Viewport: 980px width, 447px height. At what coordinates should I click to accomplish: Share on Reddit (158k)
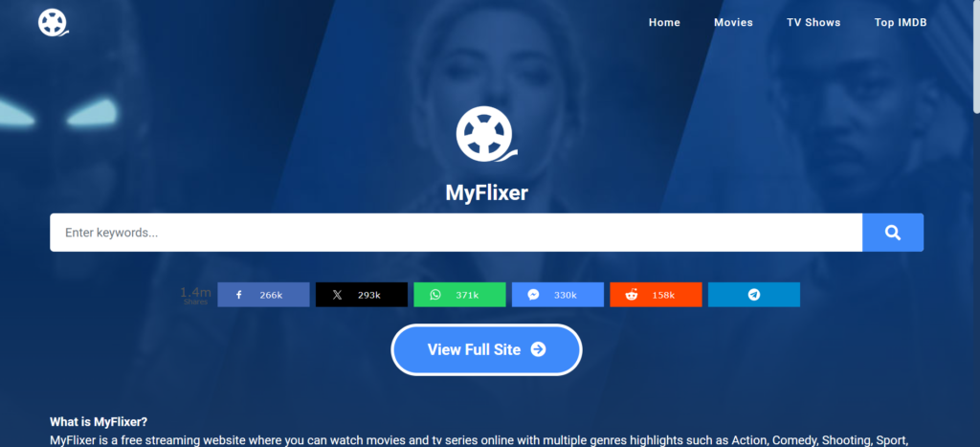[x=656, y=295]
